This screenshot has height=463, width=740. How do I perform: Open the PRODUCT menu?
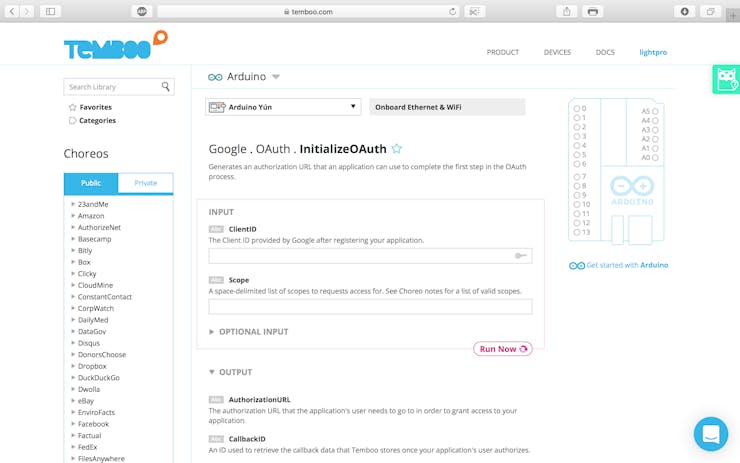pyautogui.click(x=503, y=52)
